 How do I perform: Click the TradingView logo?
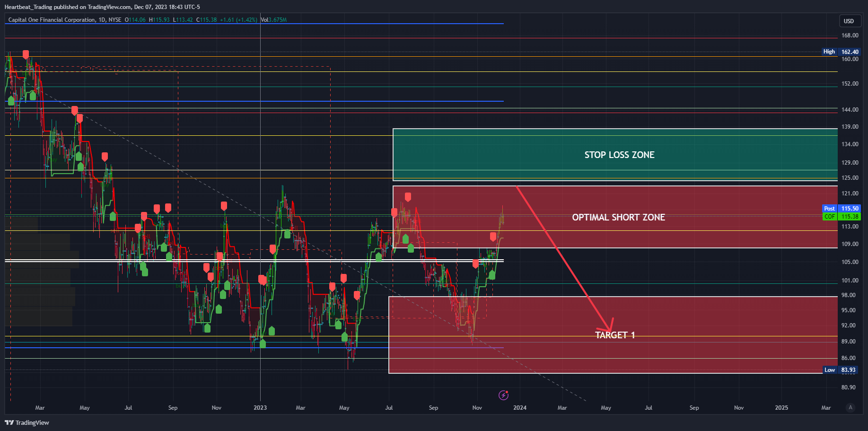pos(27,422)
